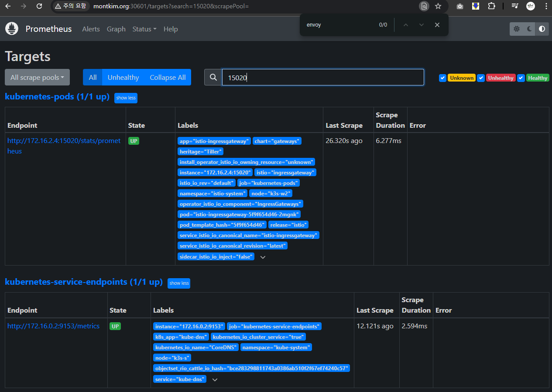
Task: Bookmark this page with the star icon
Action: [x=438, y=6]
